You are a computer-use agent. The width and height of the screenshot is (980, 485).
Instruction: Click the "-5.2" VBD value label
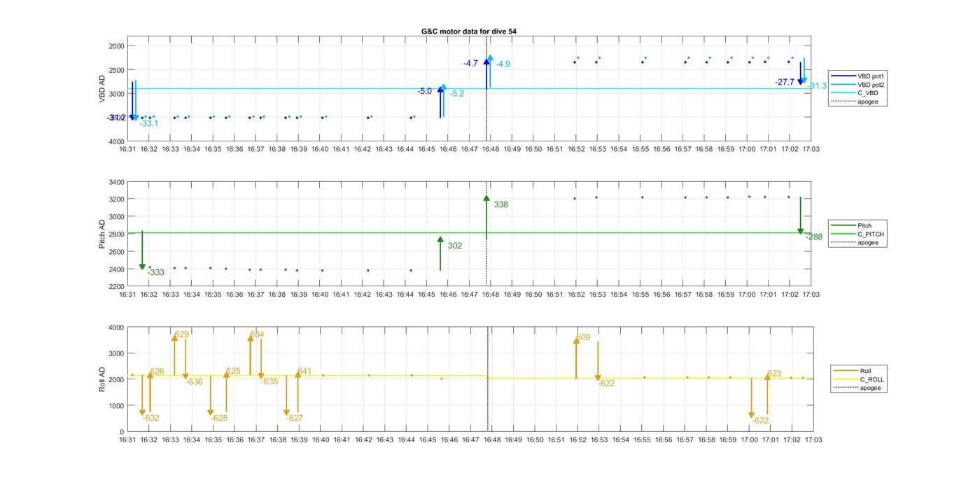tap(456, 94)
